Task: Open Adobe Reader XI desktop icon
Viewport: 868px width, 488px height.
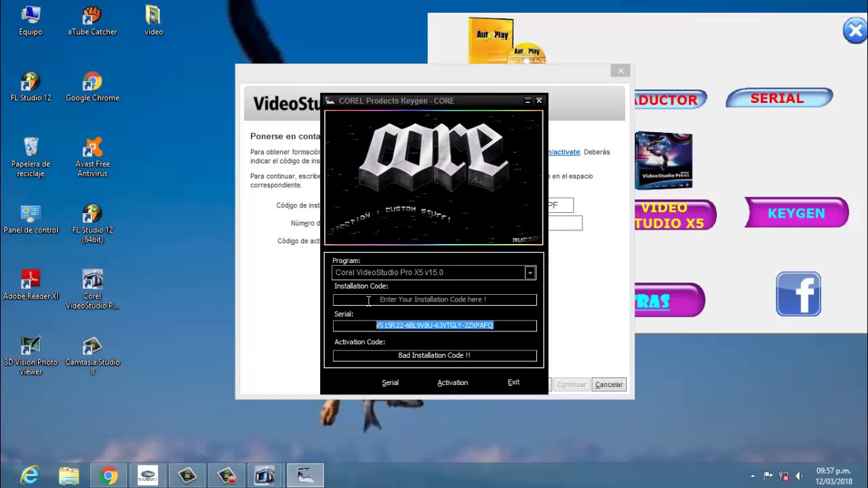Action: 31,285
